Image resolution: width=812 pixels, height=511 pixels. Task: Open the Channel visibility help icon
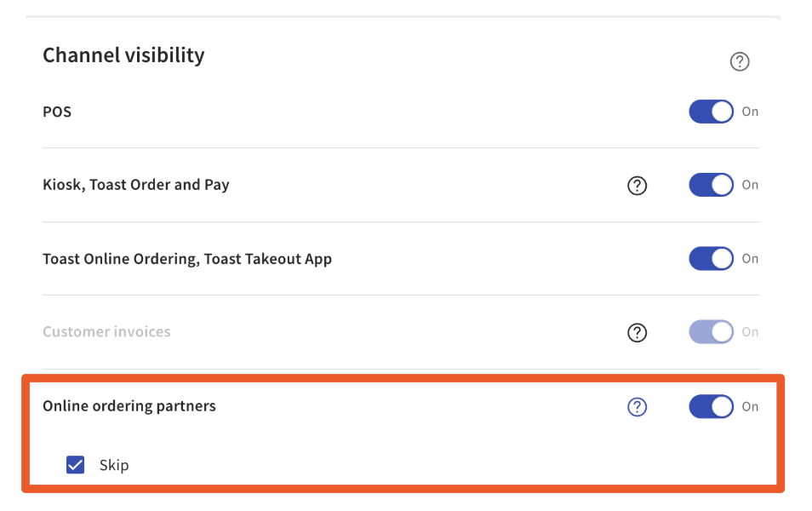(x=740, y=61)
